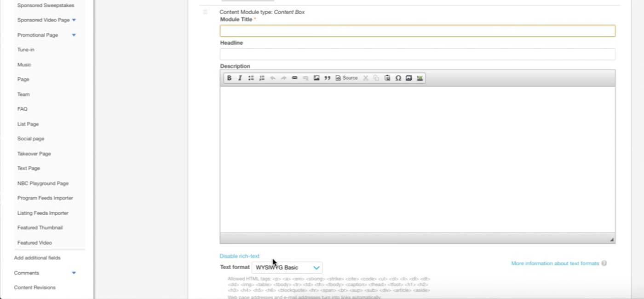Screen dimensions: 644x299
Task: Apply block quote formatting
Action: point(328,78)
